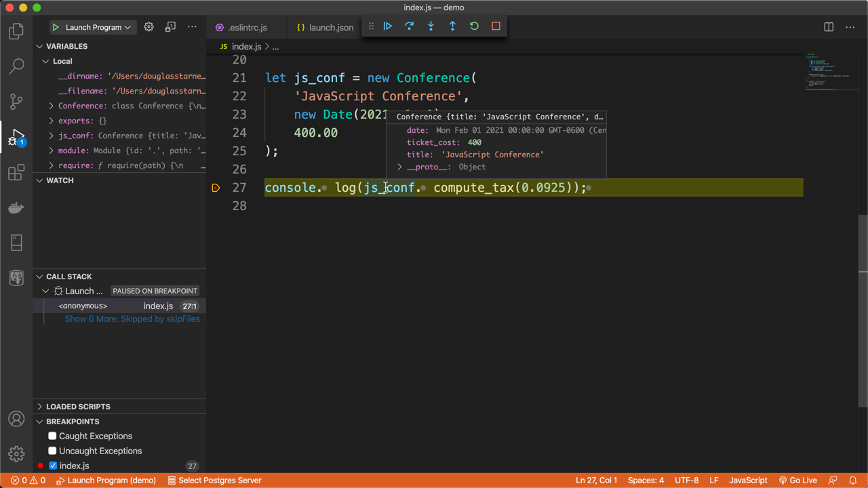Image resolution: width=868 pixels, height=488 pixels.
Task: Enable Uncaught Exceptions breakpoint checkbox
Action: click(52, 451)
